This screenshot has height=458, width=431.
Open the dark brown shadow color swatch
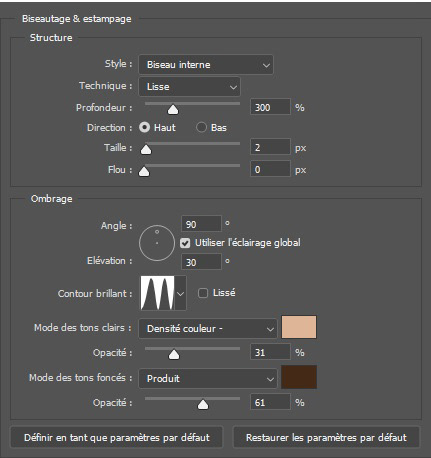[x=299, y=377]
